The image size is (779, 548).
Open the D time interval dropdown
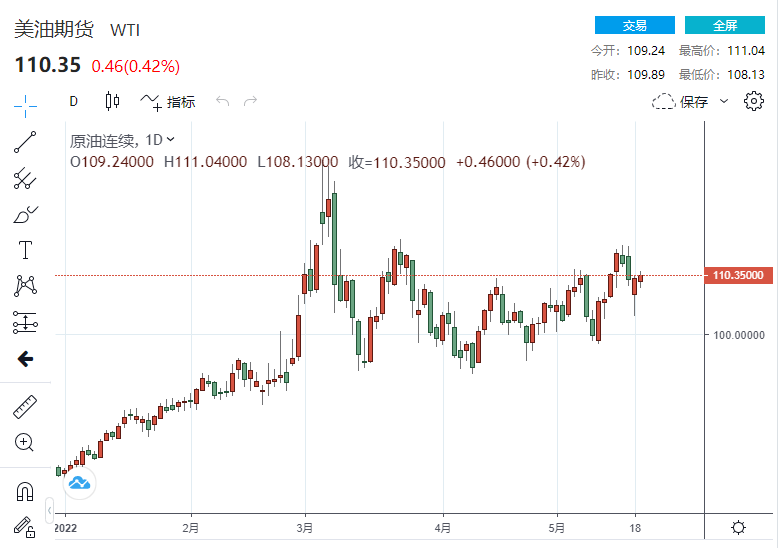(73, 102)
